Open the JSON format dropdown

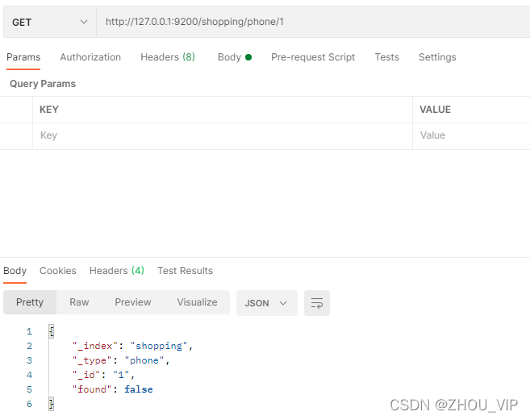tap(267, 303)
